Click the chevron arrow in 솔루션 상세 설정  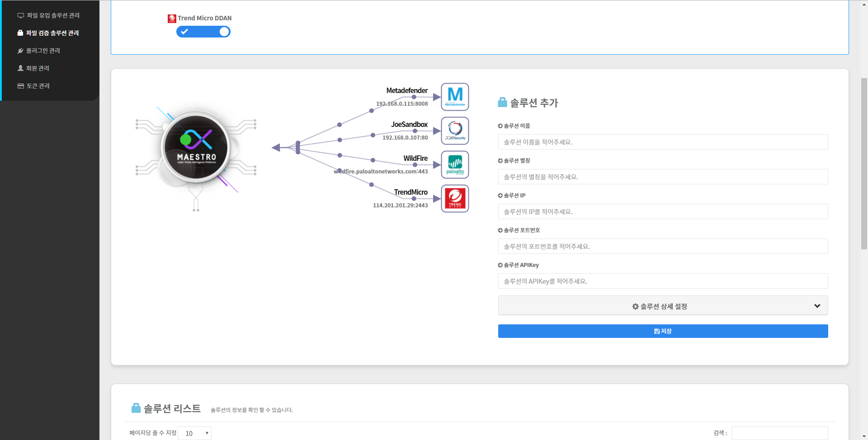coord(817,306)
